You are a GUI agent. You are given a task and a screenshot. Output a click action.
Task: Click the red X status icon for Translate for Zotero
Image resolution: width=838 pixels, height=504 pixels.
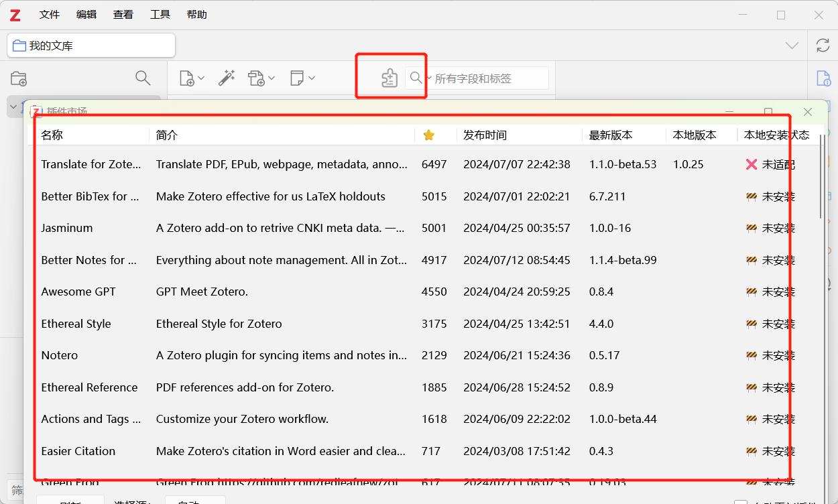click(752, 164)
